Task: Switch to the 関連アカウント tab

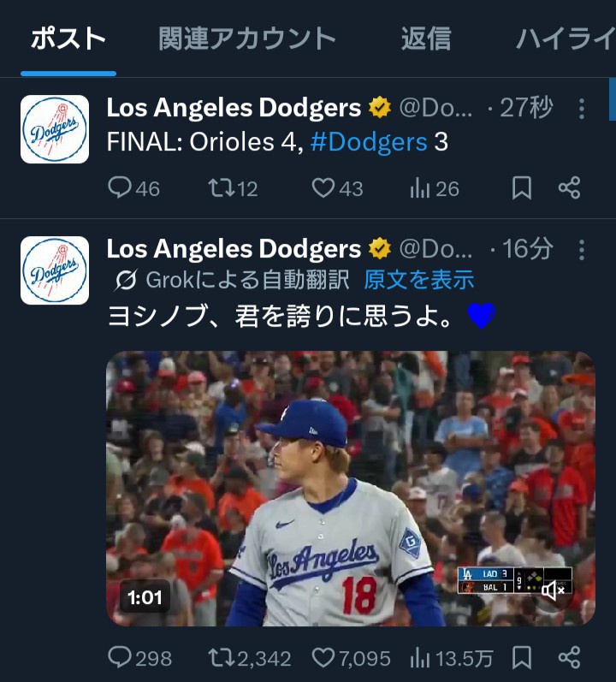Action: click(247, 39)
